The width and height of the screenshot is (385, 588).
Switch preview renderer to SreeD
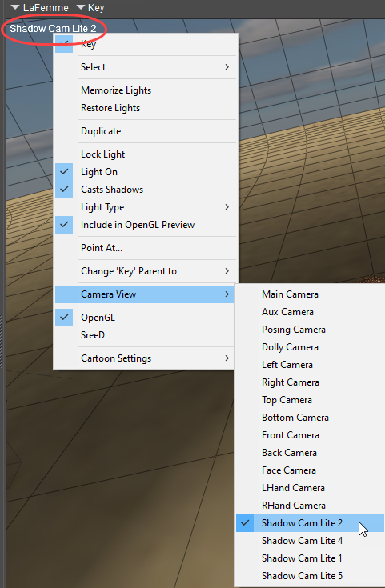coord(93,335)
